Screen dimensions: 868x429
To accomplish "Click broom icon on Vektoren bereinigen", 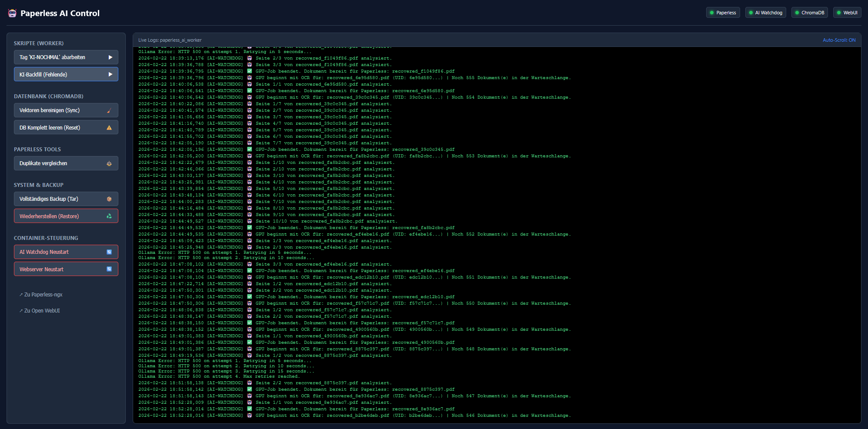I will [x=109, y=110].
